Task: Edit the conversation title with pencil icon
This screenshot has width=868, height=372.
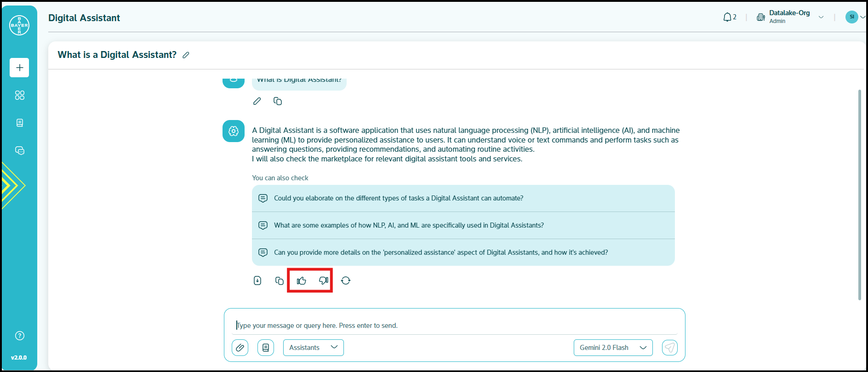Action: 186,55
